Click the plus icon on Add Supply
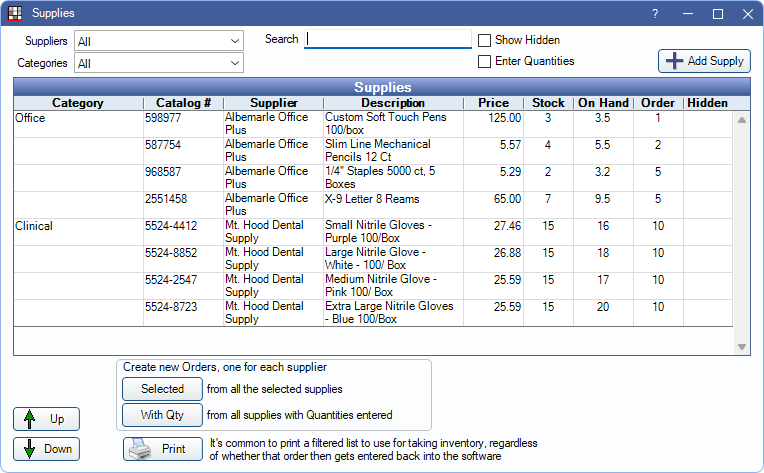 click(674, 61)
